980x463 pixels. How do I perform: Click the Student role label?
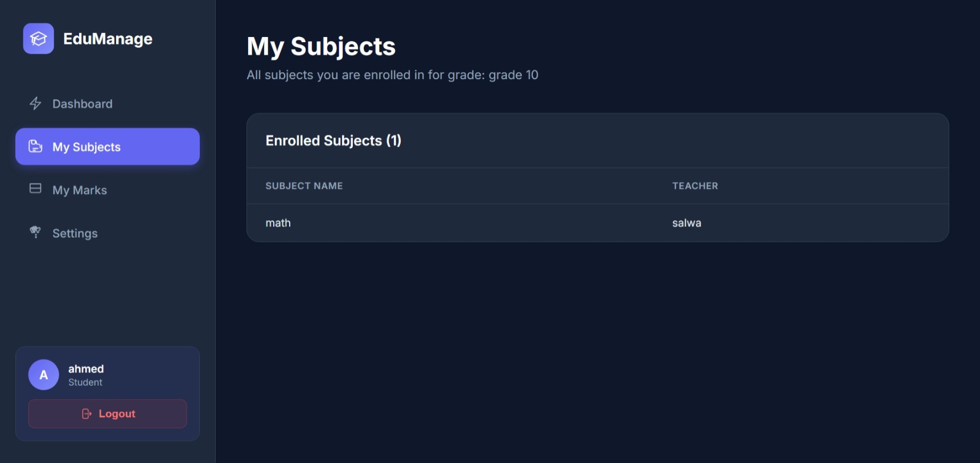pyautogui.click(x=85, y=382)
